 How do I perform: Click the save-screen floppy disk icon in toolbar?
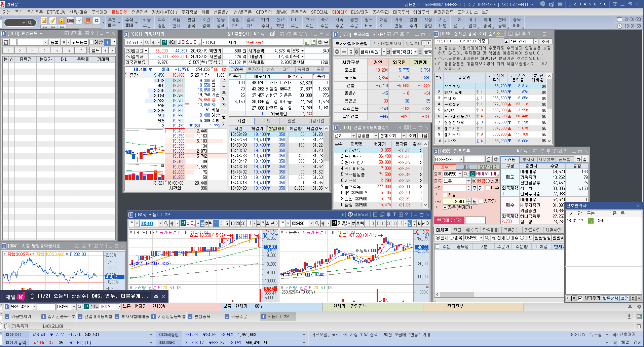point(44,21)
